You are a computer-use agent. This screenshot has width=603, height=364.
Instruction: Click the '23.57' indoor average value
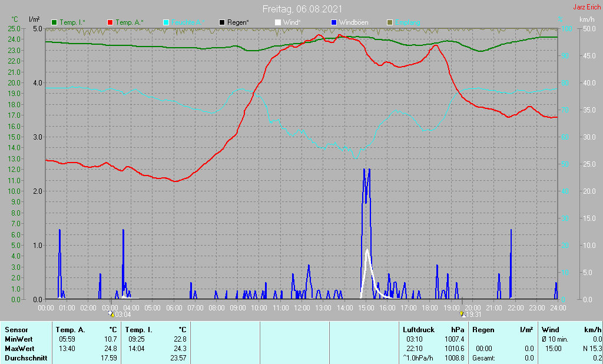pos(178,358)
